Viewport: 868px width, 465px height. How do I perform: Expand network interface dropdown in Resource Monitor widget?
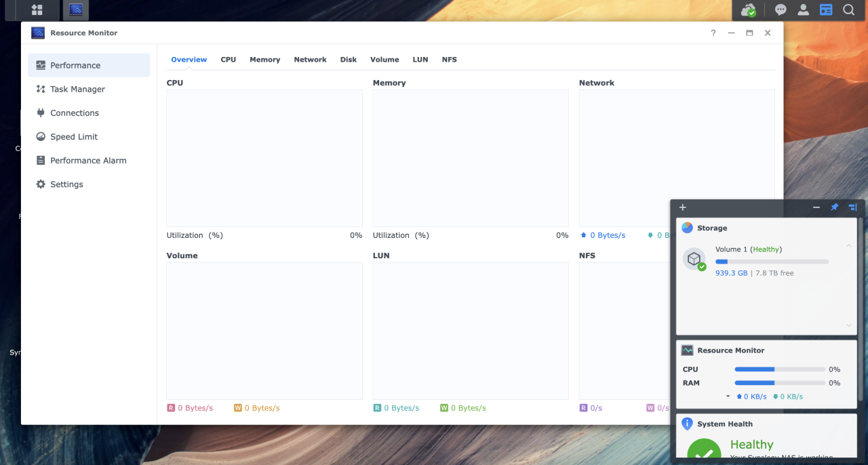[x=728, y=397]
